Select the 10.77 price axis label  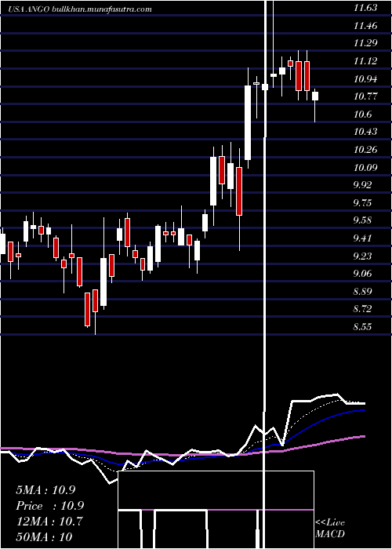point(365,96)
